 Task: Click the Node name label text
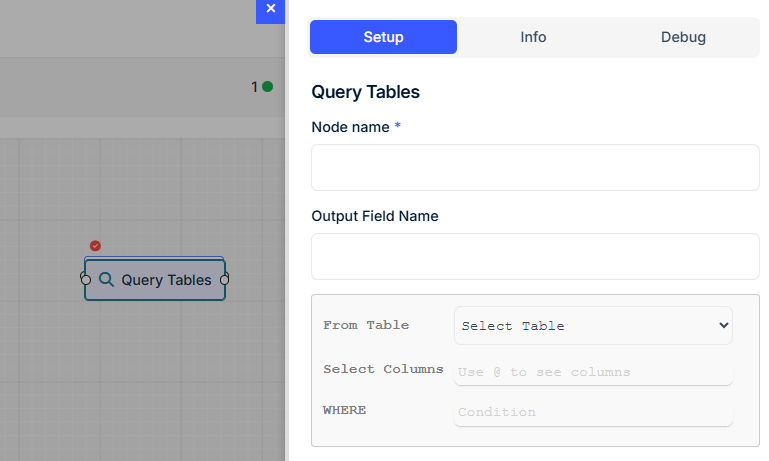350,127
